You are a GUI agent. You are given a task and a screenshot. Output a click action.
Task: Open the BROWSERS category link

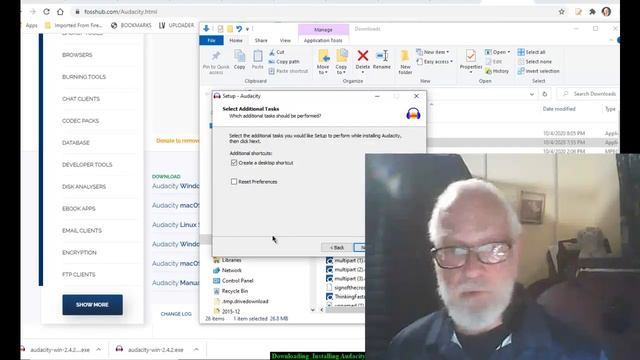point(77,55)
